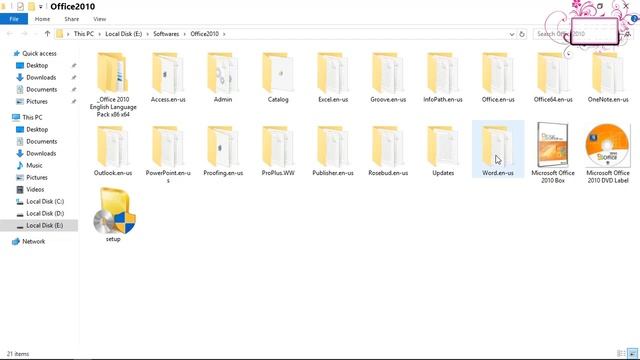Click the Forward navigation arrow
The image size is (640, 360).
pos(24,34)
